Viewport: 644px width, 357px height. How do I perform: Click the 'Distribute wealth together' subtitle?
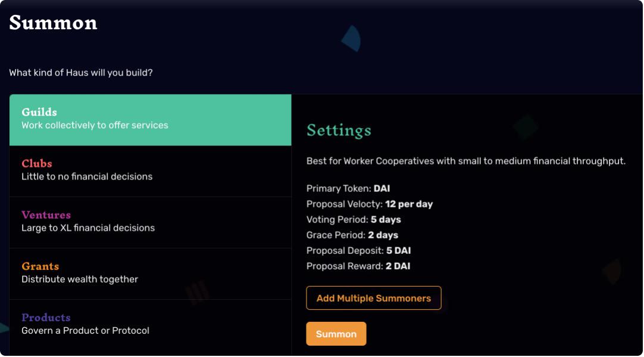pos(80,280)
